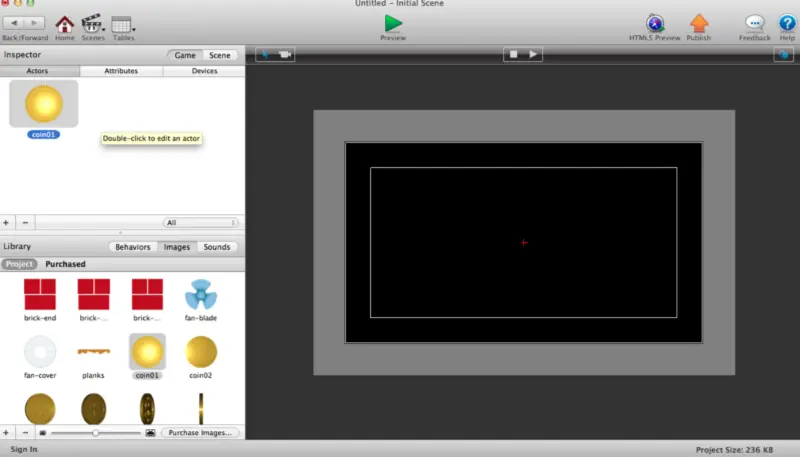Viewport: 800px width, 457px height.
Task: Click the large thumbnail size icon
Action: pyautogui.click(x=151, y=433)
